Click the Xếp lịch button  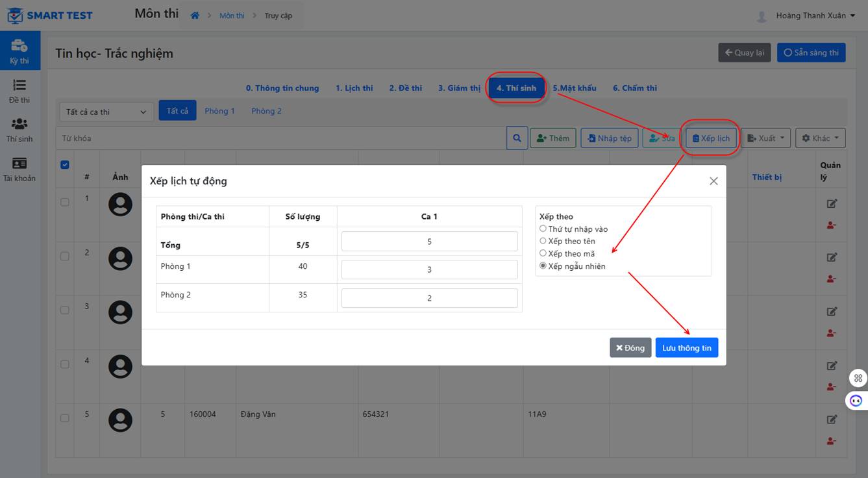tap(712, 138)
